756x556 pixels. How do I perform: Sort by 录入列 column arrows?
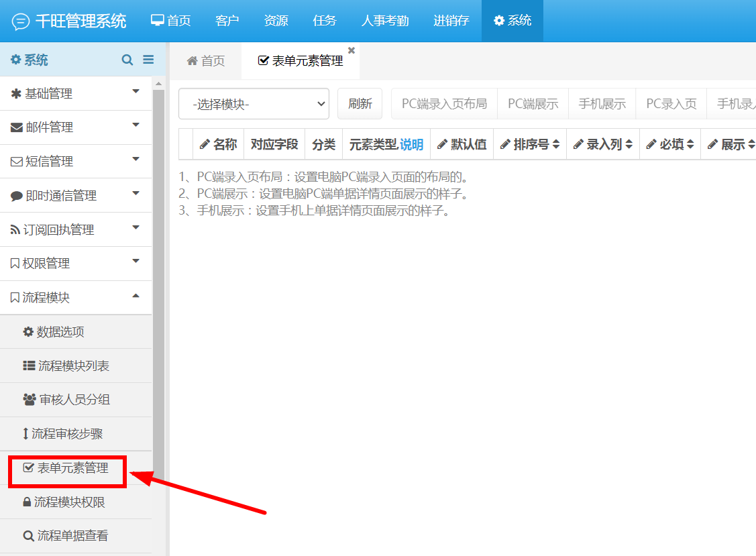tap(629, 144)
